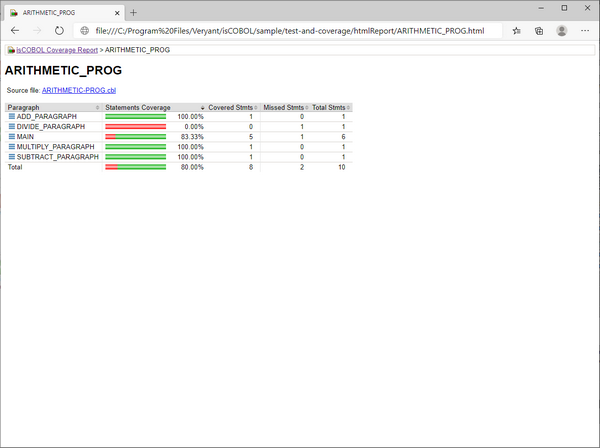The width and height of the screenshot is (600, 448).
Task: Open the ARITHMETIC-PROG.cbl source file link
Action: coord(79,90)
